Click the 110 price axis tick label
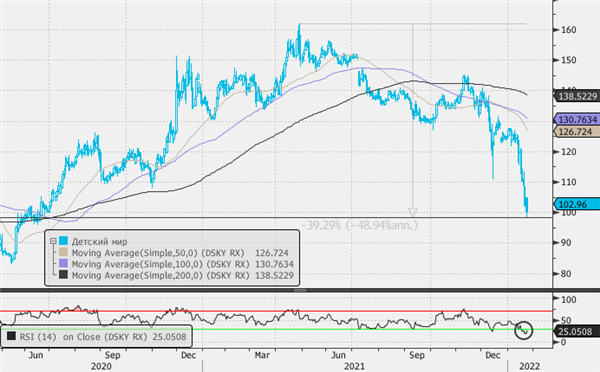Viewport: 600px width, 372px height. click(x=569, y=182)
